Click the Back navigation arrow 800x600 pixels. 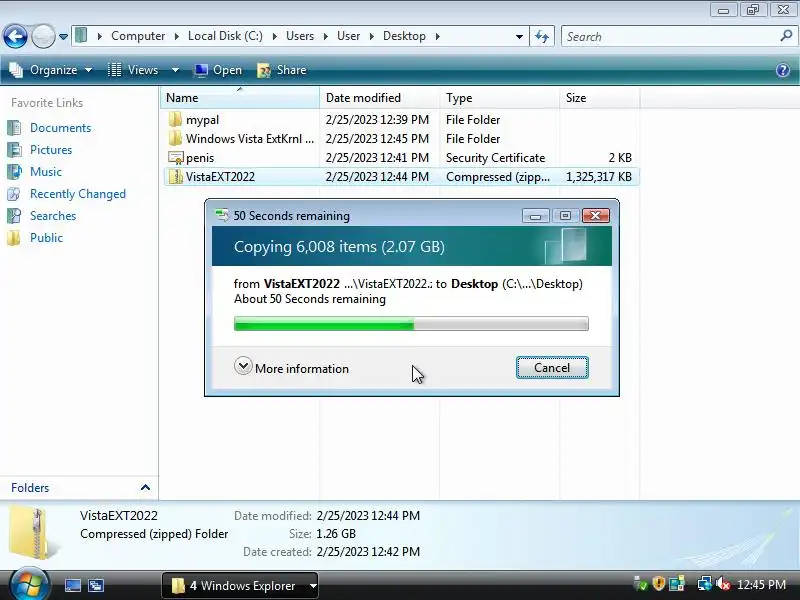point(15,36)
